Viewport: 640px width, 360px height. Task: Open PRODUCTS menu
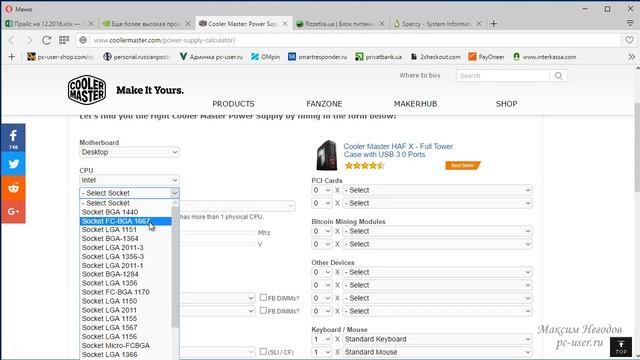tap(233, 104)
